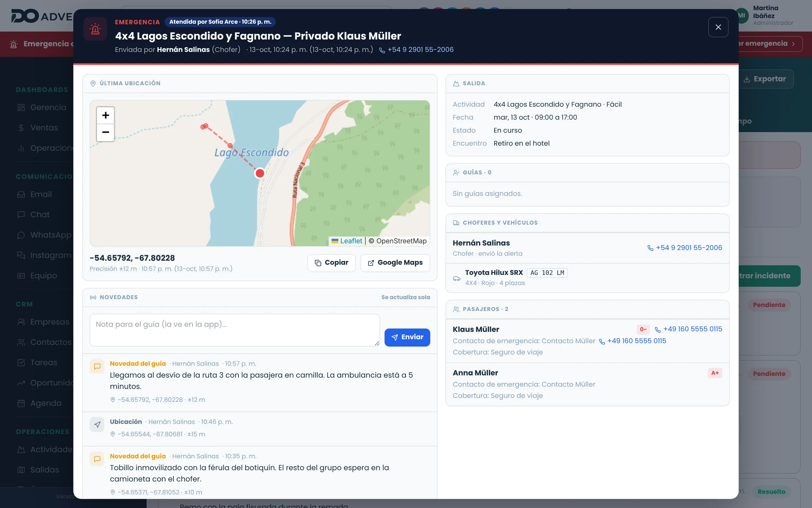The height and width of the screenshot is (508, 812).
Task: Click the Email envelope icon in sidebar
Action: [x=21, y=195]
